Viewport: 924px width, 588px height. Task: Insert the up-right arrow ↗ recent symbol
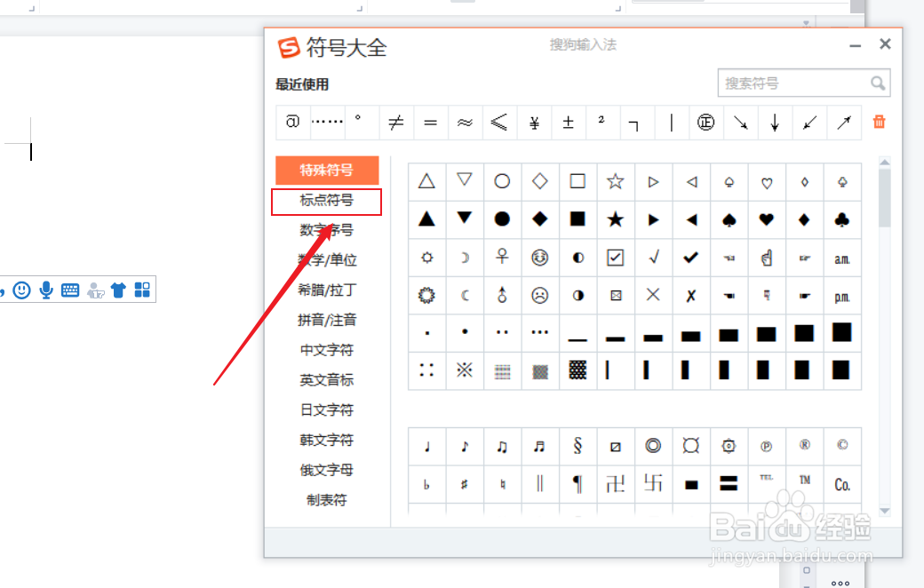(844, 123)
